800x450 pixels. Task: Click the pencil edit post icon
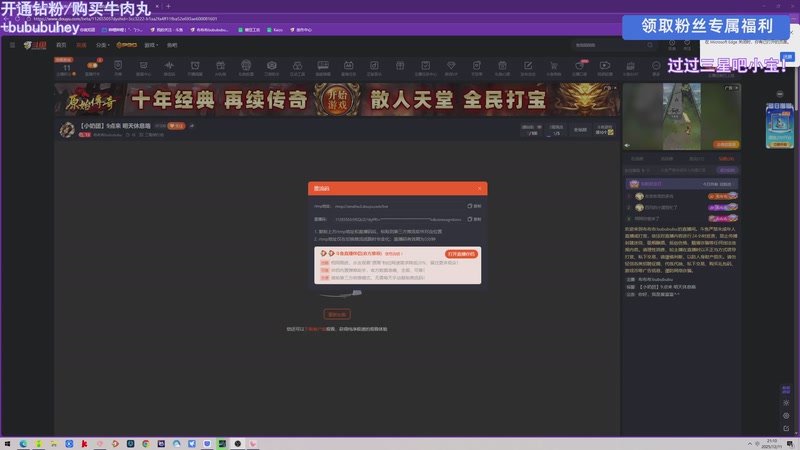pyautogui.click(x=528, y=65)
